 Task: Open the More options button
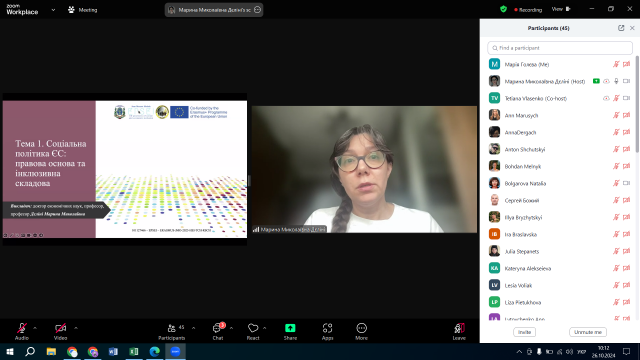pos(362,331)
